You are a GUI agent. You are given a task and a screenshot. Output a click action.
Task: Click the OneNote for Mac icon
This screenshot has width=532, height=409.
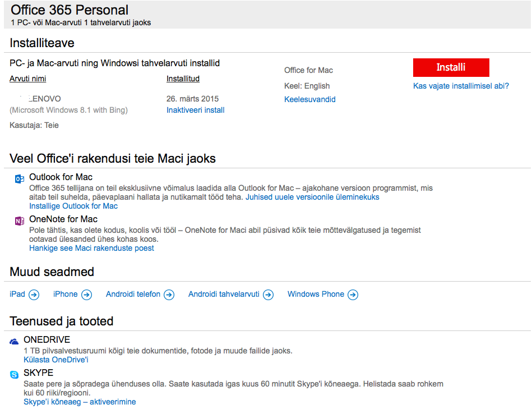coord(20,221)
